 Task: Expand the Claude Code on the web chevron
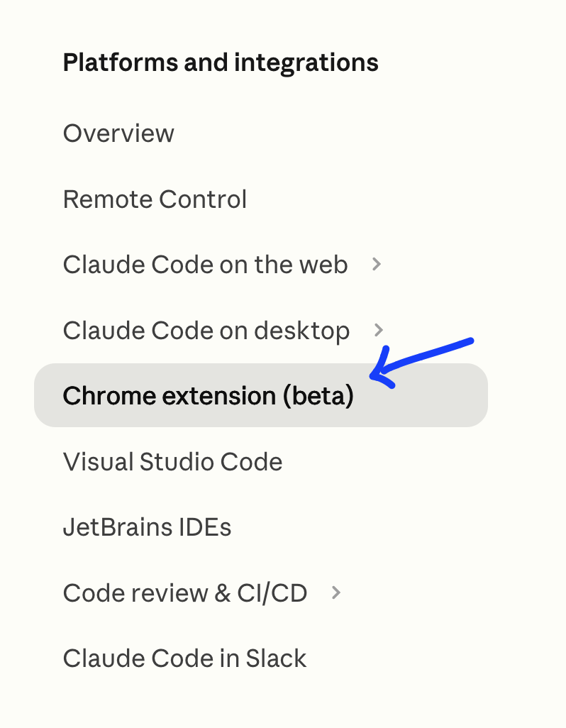click(377, 265)
